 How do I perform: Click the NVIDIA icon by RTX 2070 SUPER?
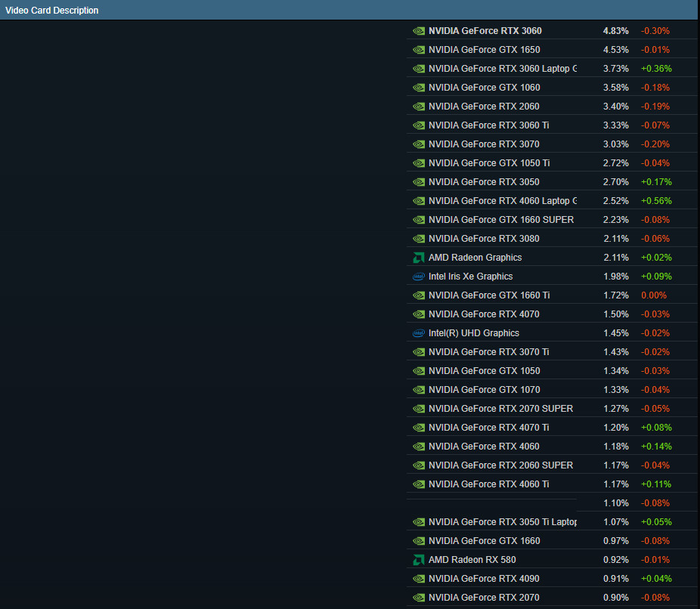[x=419, y=409]
